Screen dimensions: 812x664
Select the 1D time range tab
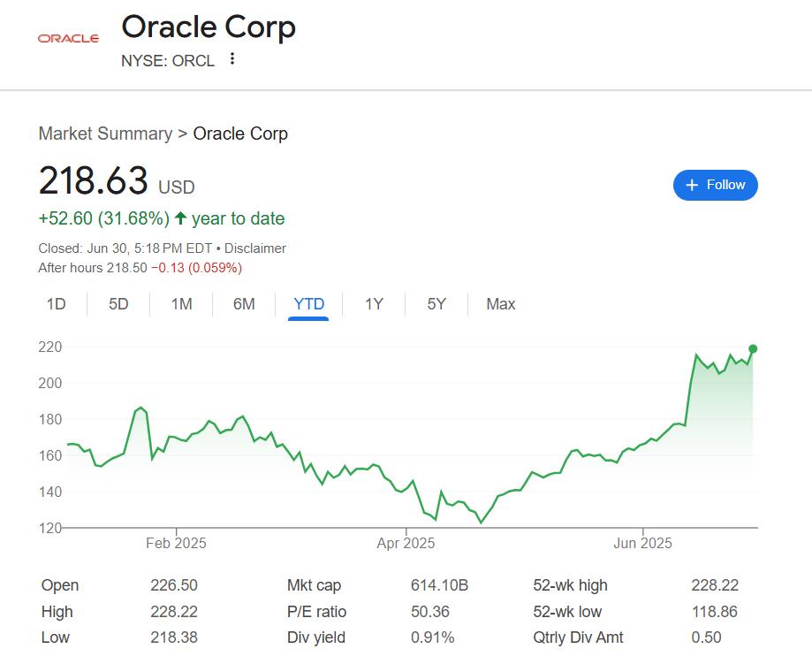56,304
